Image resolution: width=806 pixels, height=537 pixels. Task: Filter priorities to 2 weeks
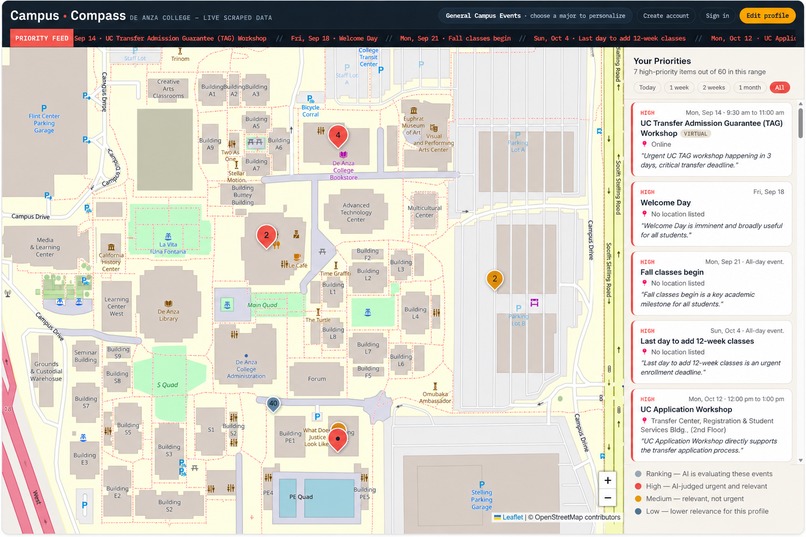click(713, 87)
